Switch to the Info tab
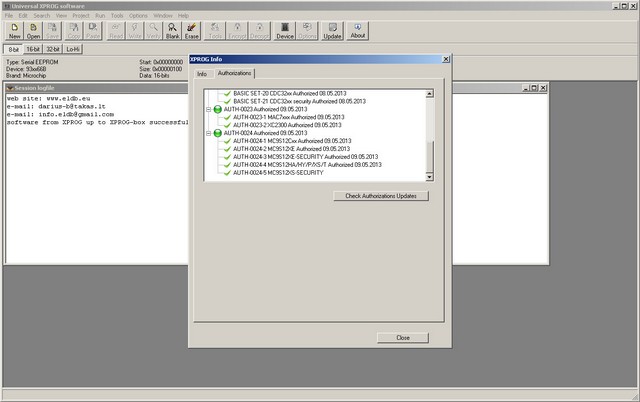The height and width of the screenshot is (402, 640). click(201, 74)
